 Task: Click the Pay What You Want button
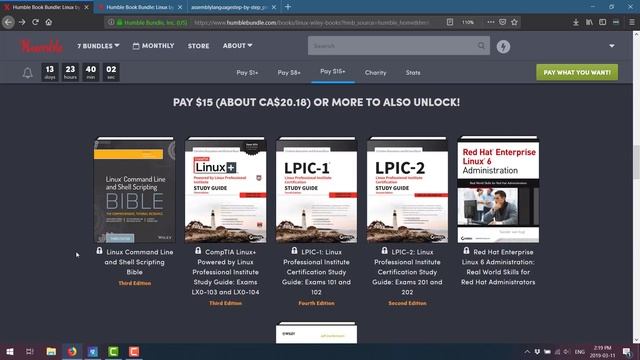[x=577, y=72]
